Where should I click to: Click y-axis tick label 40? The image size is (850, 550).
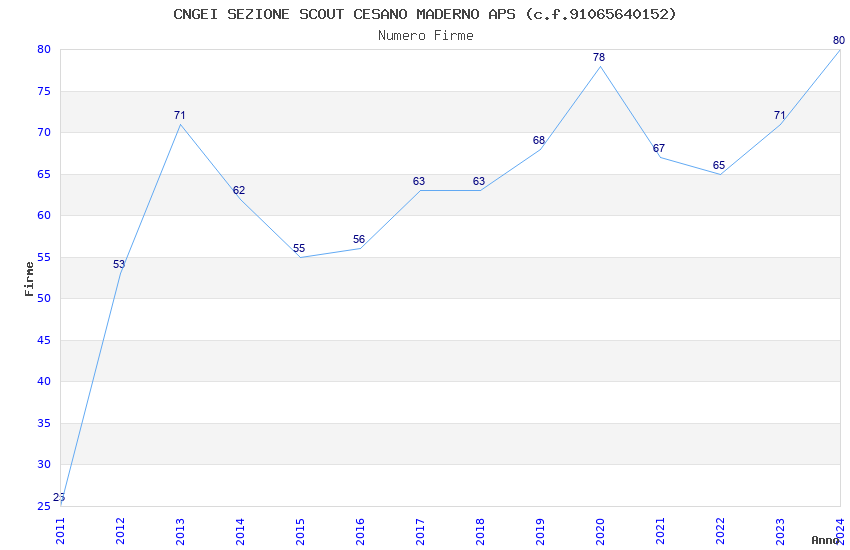pos(44,381)
